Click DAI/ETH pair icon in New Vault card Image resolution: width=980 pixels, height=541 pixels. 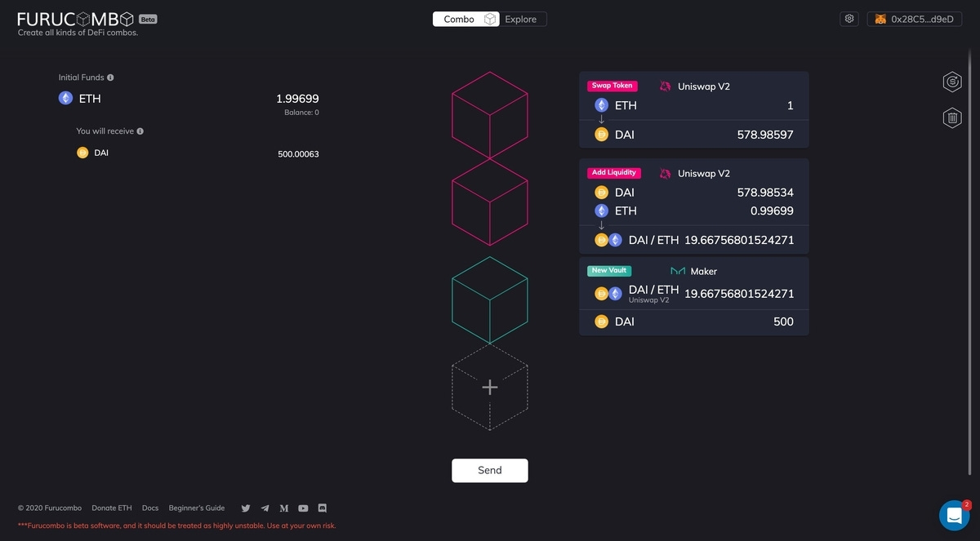pyautogui.click(x=608, y=294)
